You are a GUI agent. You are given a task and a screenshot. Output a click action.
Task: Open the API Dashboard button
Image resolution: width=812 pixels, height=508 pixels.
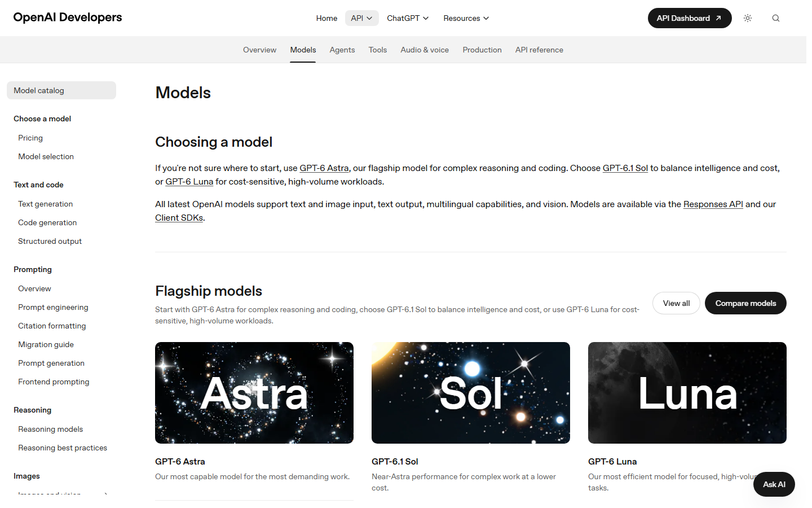coord(690,18)
